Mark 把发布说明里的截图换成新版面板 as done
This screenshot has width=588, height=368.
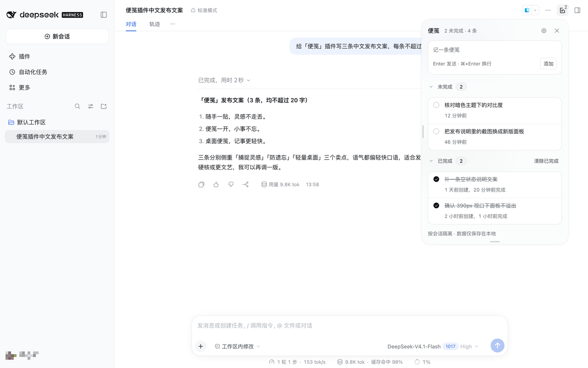(436, 131)
